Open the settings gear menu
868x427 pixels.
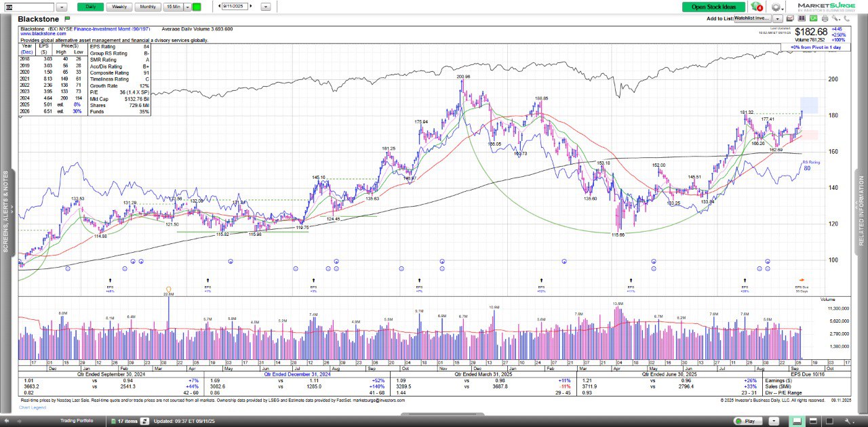(x=777, y=7)
